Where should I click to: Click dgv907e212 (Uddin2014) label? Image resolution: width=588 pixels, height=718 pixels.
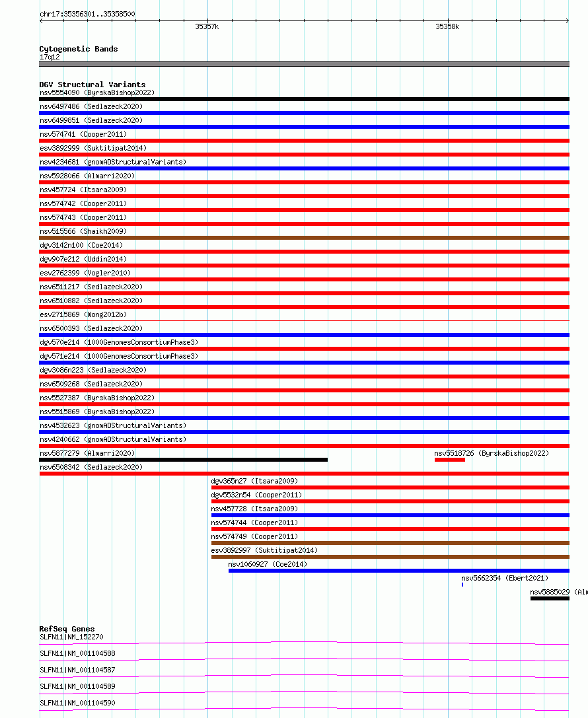point(83,259)
